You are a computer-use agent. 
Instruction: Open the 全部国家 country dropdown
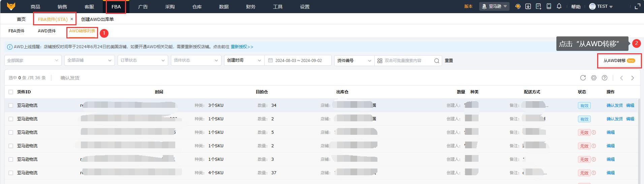33,61
